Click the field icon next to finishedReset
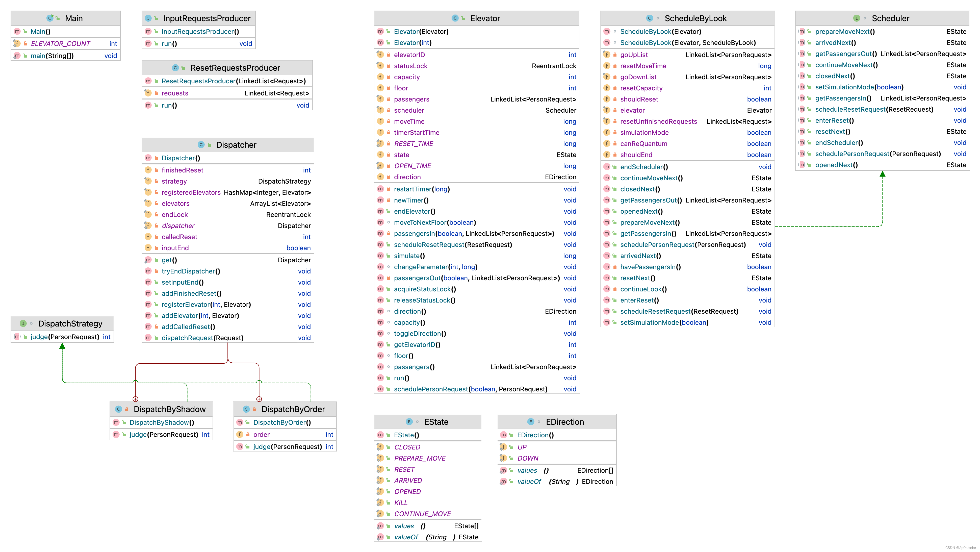 tap(148, 170)
